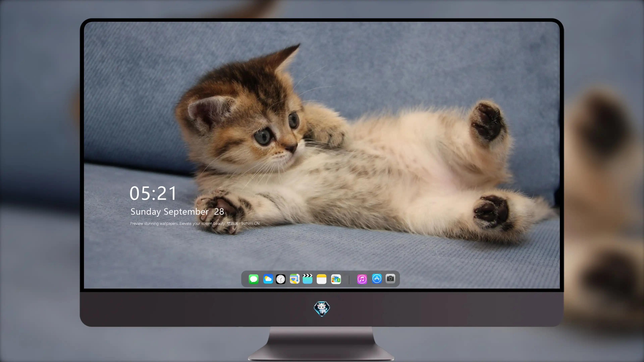Launch the Camera app in the dock
Screen dimensions: 644x362
coord(390,279)
